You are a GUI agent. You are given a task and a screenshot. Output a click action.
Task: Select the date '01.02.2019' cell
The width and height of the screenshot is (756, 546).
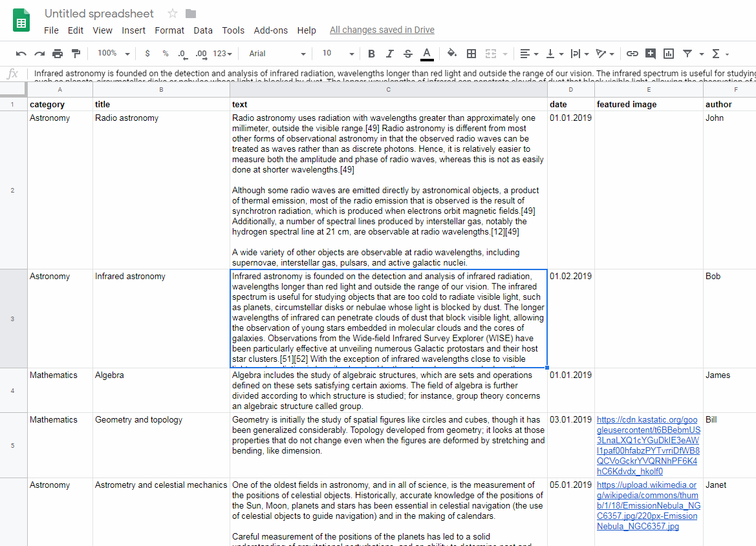tap(571, 319)
